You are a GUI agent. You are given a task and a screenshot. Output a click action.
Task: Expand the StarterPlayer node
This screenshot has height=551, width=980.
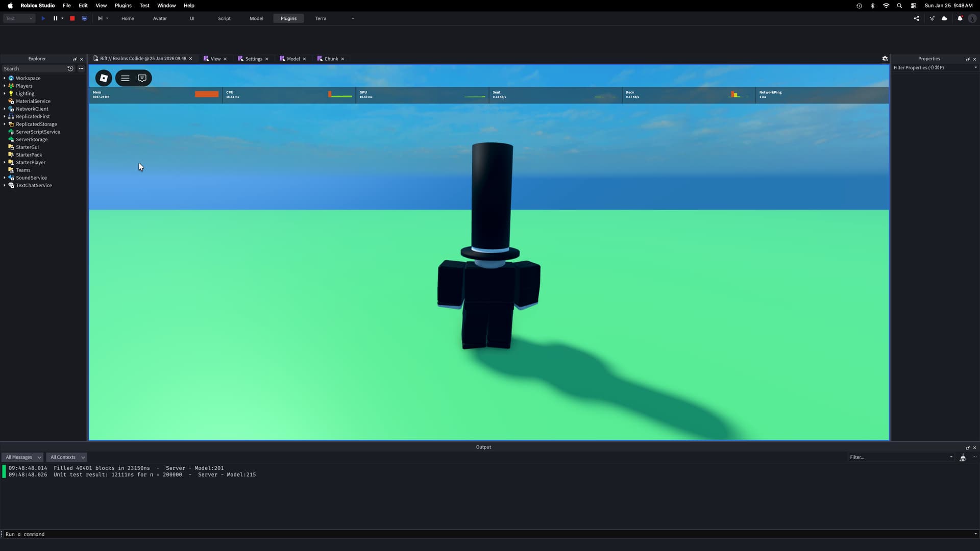[5, 162]
